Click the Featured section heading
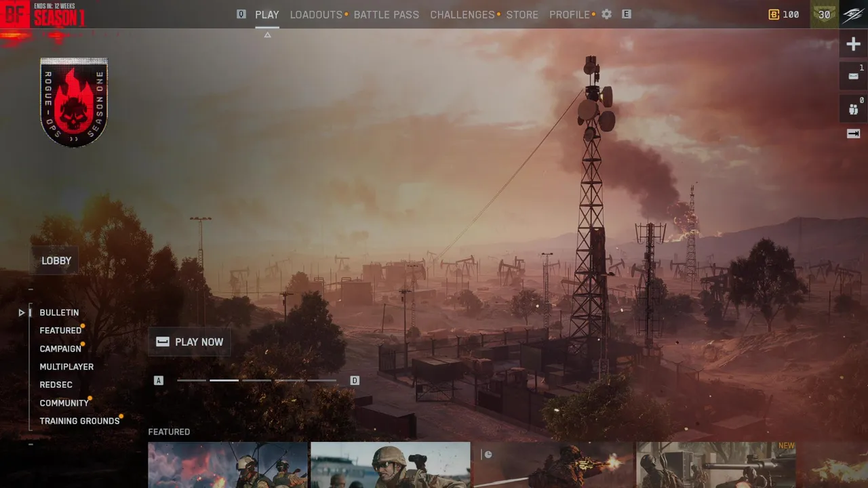Viewport: 868px width, 488px height. 169,432
